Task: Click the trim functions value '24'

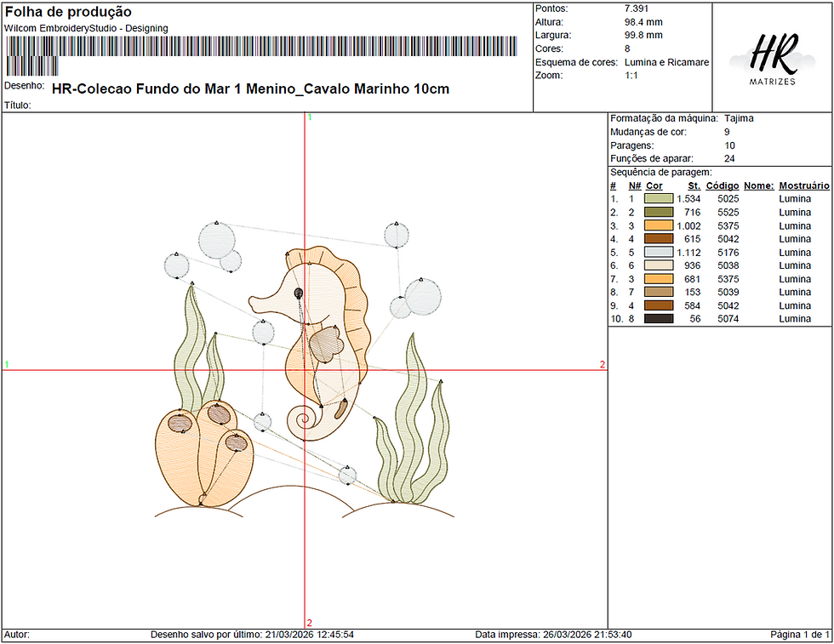Action: point(729,158)
